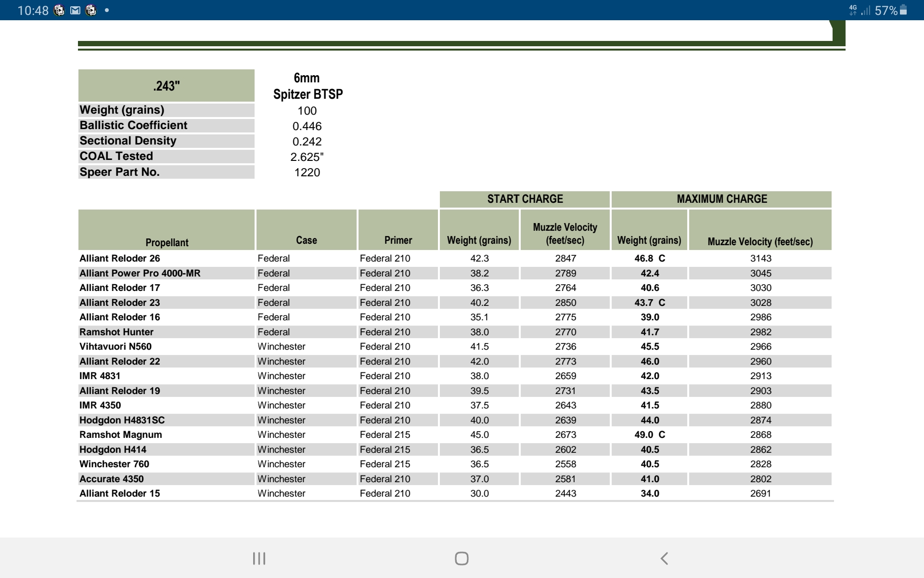The width and height of the screenshot is (924, 578).
Task: Tap start weight 38.2 for Power Pro 4000-MR
Action: tap(479, 273)
